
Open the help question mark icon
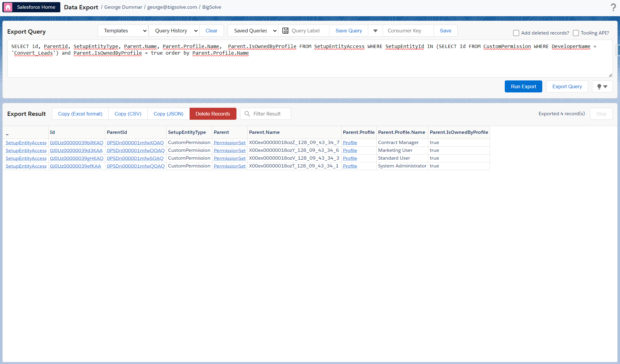click(613, 7)
